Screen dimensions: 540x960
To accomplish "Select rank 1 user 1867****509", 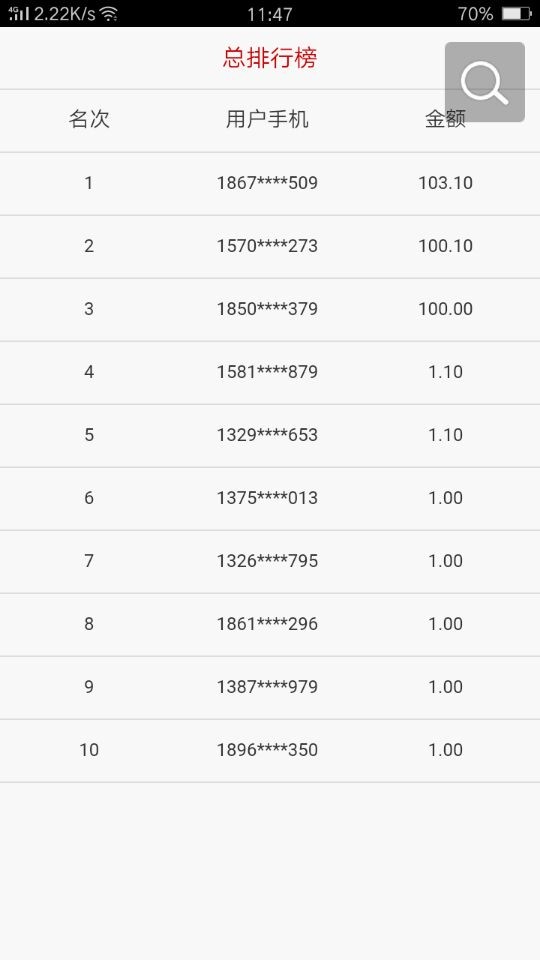I will tap(270, 183).
